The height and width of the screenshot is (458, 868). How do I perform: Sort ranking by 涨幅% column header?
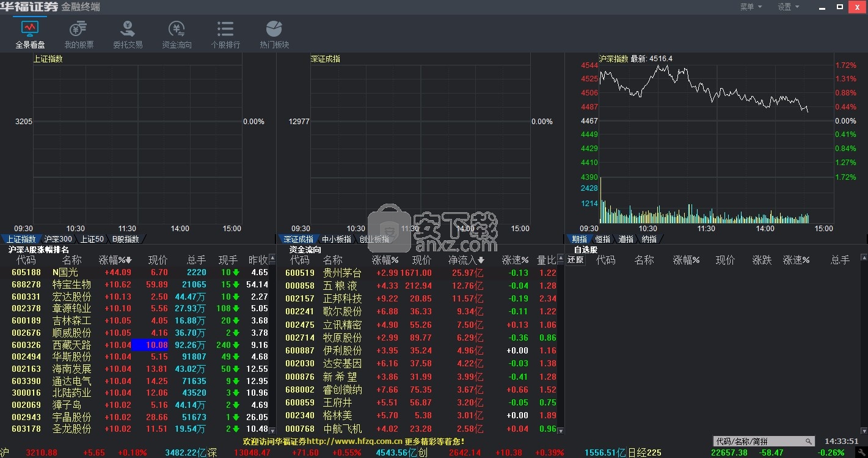(x=115, y=260)
